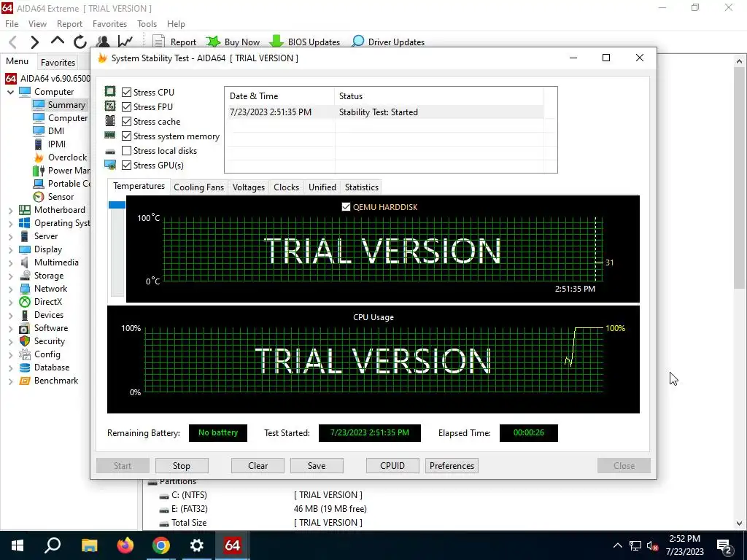This screenshot has width=747, height=560.
Task: Open the graph chart icon in toolbar
Action: 125,42
